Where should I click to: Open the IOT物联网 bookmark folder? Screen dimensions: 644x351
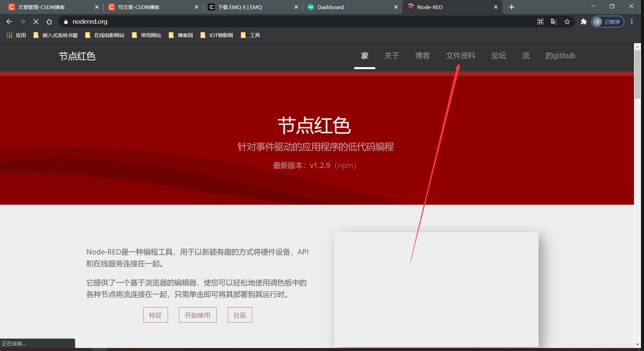[217, 35]
